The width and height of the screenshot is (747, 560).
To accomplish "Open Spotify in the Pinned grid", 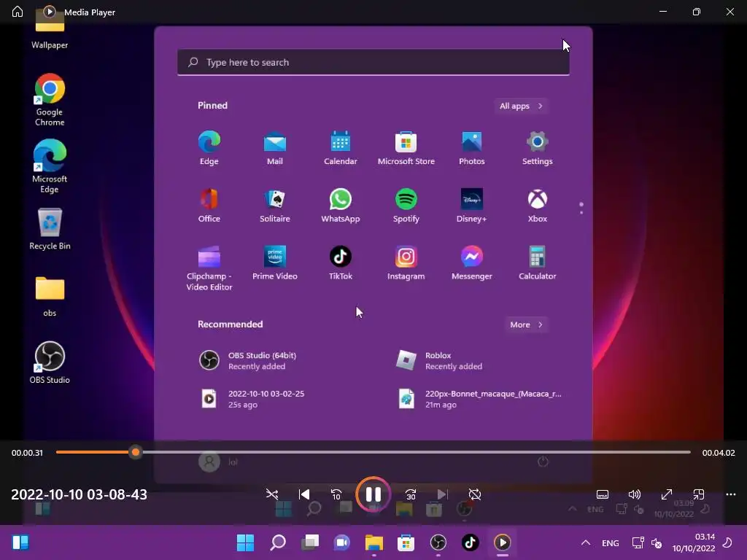I will coord(406,205).
